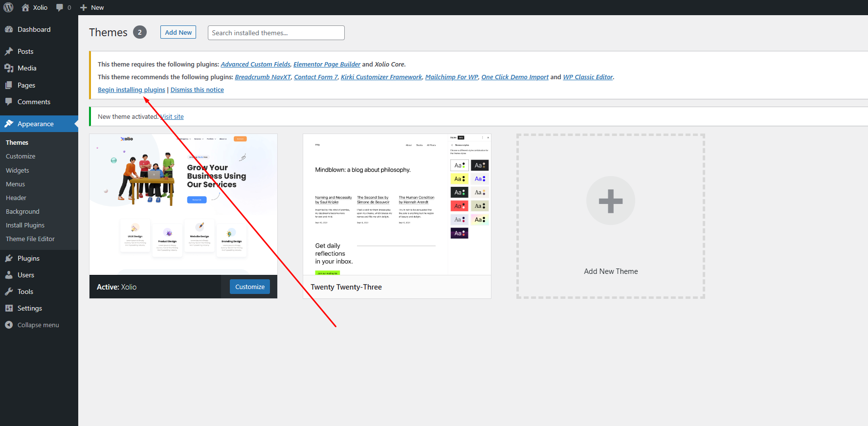Image resolution: width=868 pixels, height=426 pixels.
Task: Open the comments bubble icon in admin bar
Action: coord(60,7)
